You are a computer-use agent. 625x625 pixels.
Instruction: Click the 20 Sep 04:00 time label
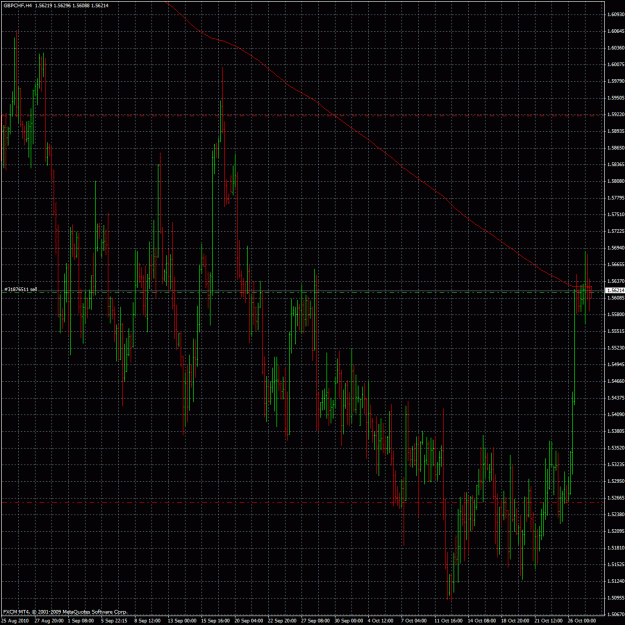coord(248,621)
